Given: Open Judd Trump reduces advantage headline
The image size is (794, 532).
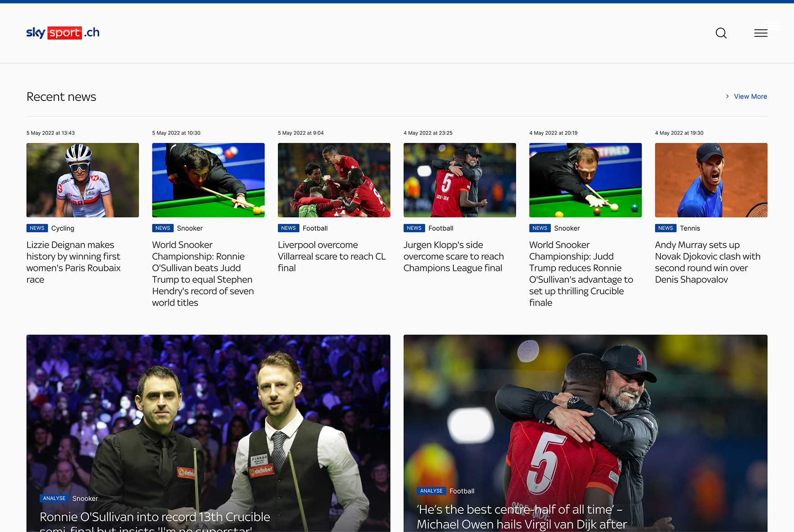Looking at the screenshot, I should [x=581, y=274].
